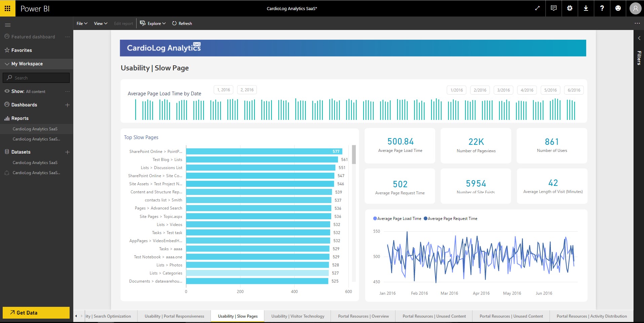Open the File menu dropdown
644x323 pixels.
coord(82,23)
